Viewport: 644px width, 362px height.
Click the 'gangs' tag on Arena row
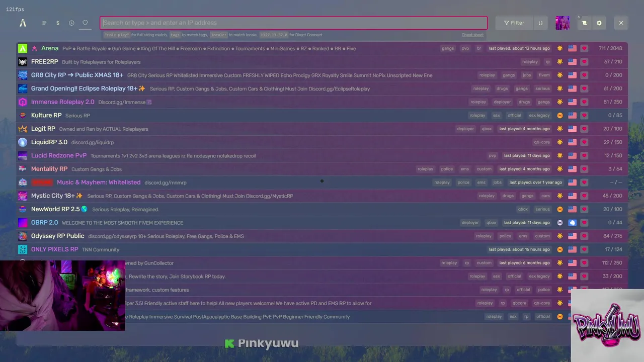tap(448, 49)
